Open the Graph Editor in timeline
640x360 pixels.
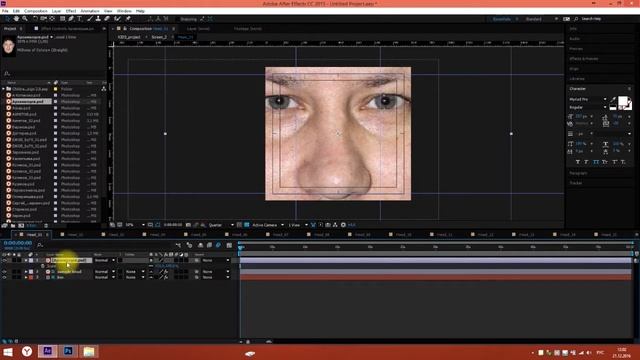(x=229, y=245)
